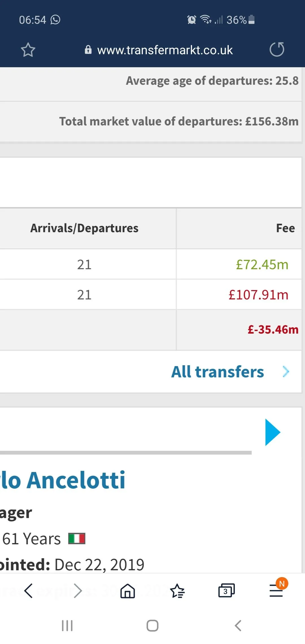Screen dimensions: 305x644
Task: Tap the Italian flag icon
Action: 77,538
